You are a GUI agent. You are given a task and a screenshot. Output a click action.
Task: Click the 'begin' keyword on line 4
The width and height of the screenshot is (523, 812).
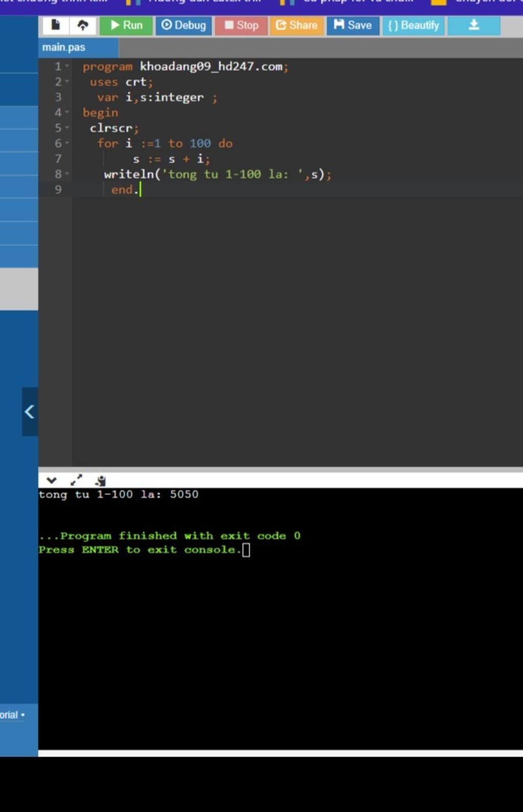pyautogui.click(x=100, y=112)
